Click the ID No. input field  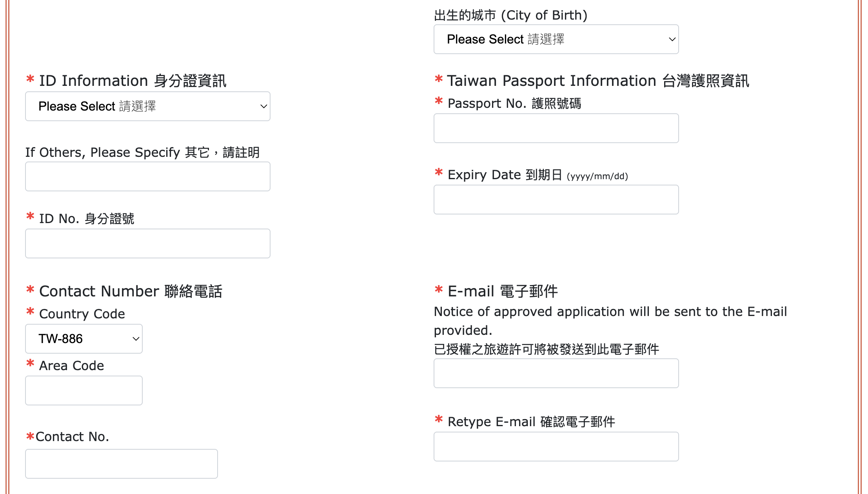(147, 243)
